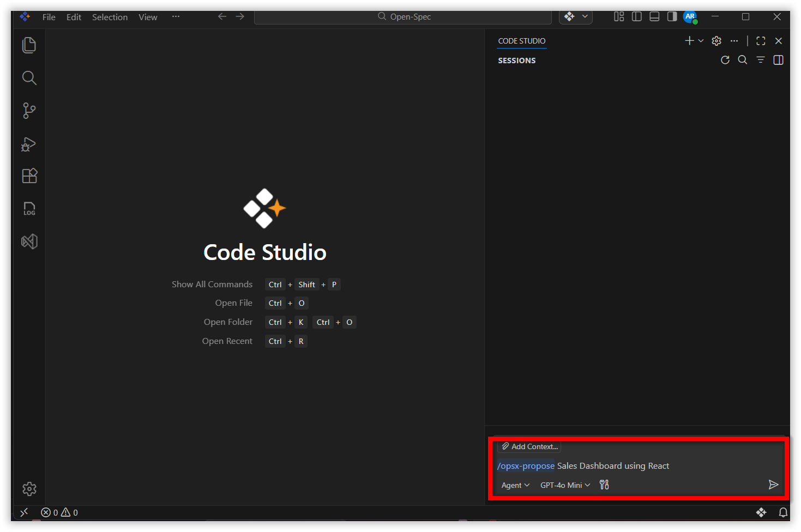Open the Explorer view in the activity bar
The width and height of the screenshot is (801, 532).
click(29, 45)
